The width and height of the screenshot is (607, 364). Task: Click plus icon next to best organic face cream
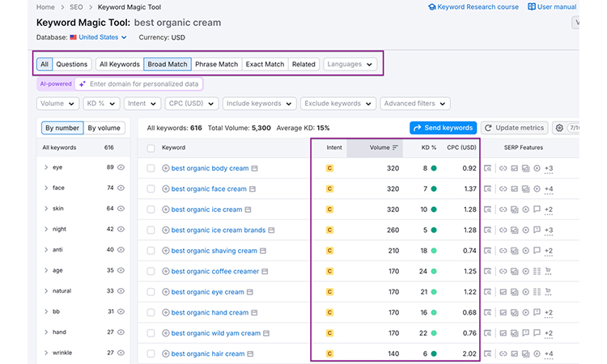[166, 188]
